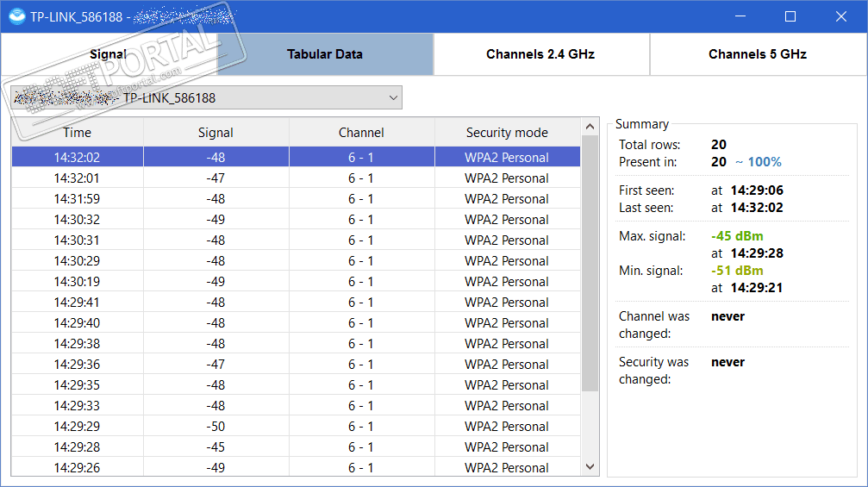The height and width of the screenshot is (487, 868).
Task: Maximize the TP-LINK_586188 window
Action: tap(790, 16)
